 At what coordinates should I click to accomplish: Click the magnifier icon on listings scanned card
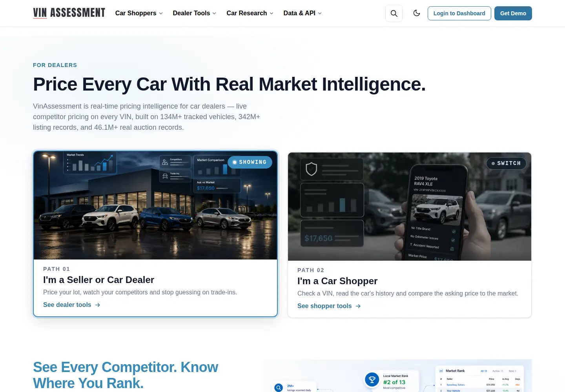(x=279, y=388)
